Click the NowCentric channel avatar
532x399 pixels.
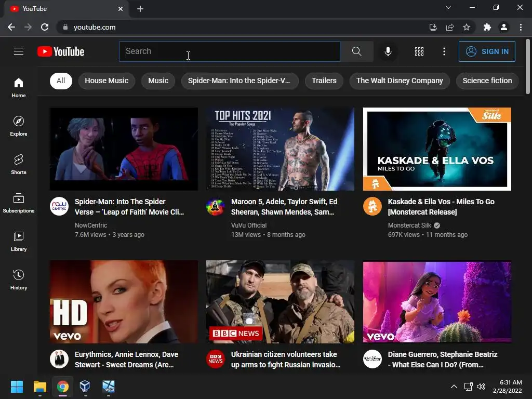(x=59, y=206)
